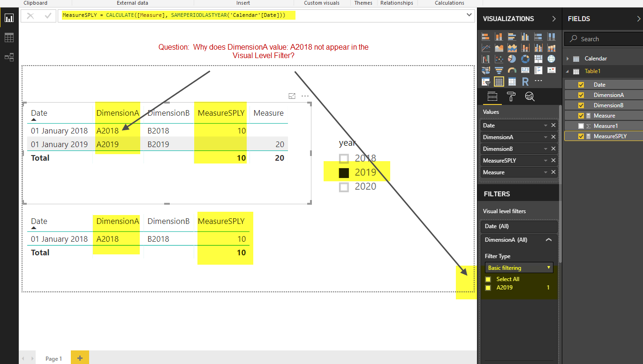Viewport: 643px width, 364px height.
Task: Select the map globe visualization
Action: coord(552,59)
